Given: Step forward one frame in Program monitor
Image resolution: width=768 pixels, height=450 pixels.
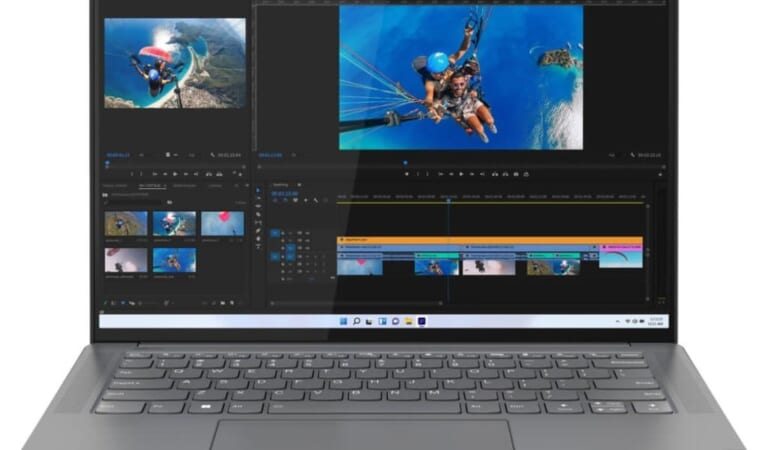Looking at the screenshot, I should pos(472,174).
